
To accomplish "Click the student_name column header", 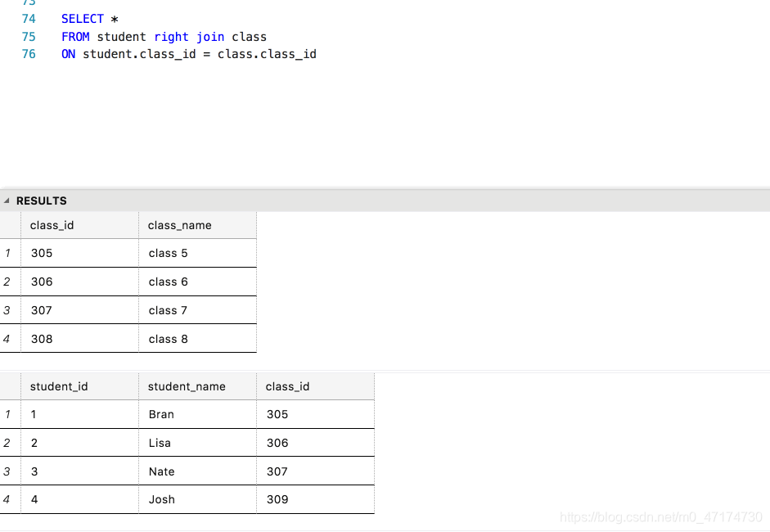I will point(198,386).
